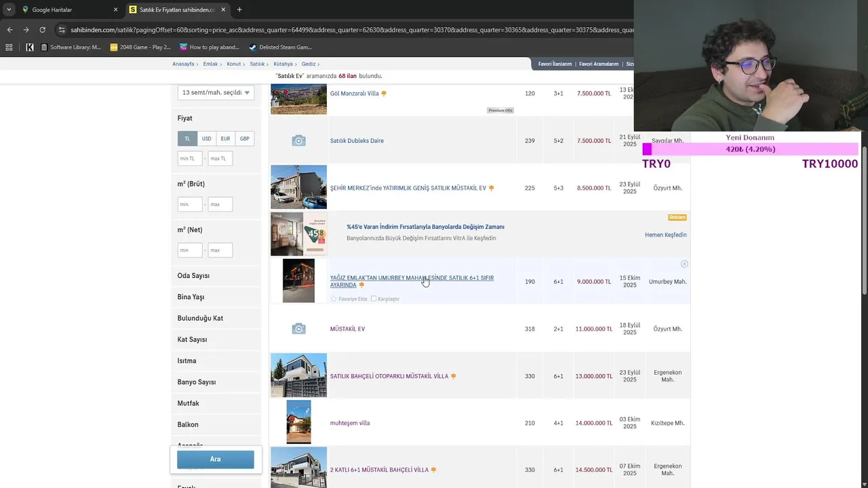Click camera placeholder of MÜSTAKİL EV
Image resolution: width=868 pixels, height=488 pixels.
pyautogui.click(x=298, y=329)
